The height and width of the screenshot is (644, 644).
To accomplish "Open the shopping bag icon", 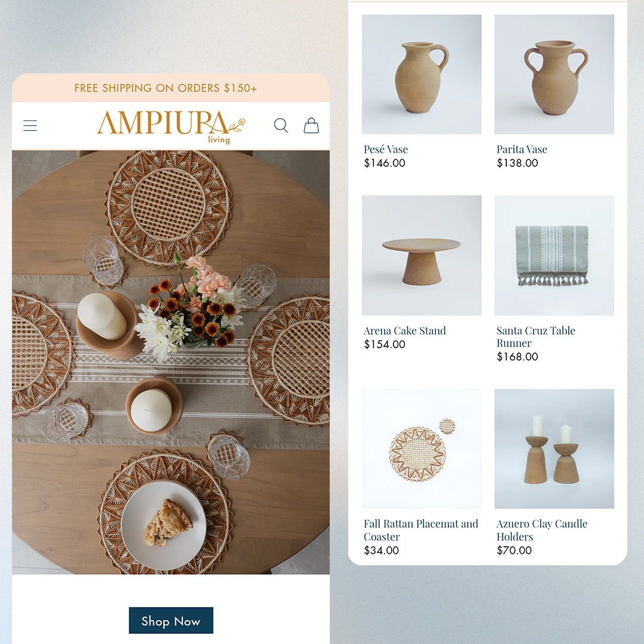I will [x=311, y=125].
